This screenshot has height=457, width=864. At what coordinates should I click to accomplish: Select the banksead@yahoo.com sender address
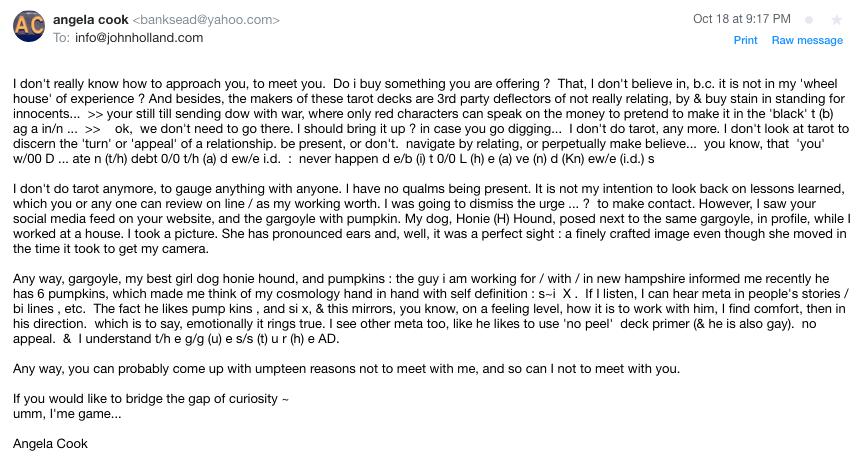coord(206,20)
